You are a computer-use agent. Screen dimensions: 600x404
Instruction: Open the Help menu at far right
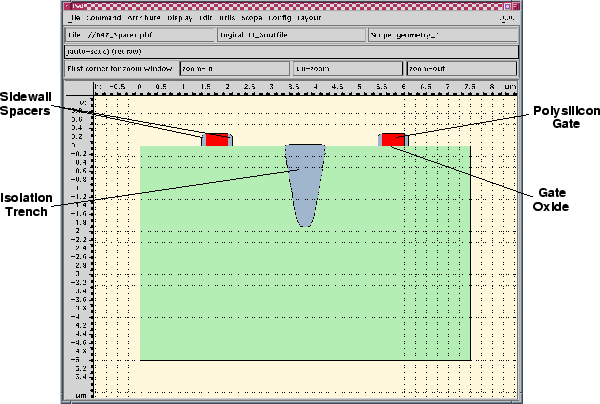506,18
